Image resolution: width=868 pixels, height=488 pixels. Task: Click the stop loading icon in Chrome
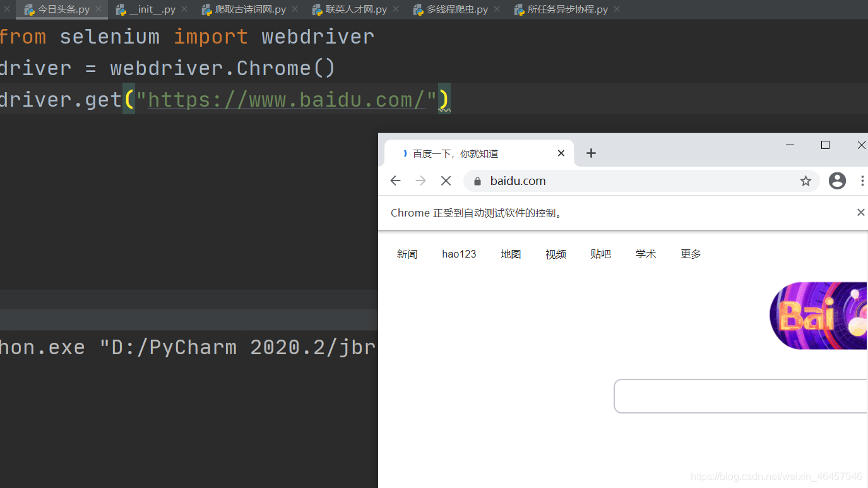pyautogui.click(x=446, y=181)
